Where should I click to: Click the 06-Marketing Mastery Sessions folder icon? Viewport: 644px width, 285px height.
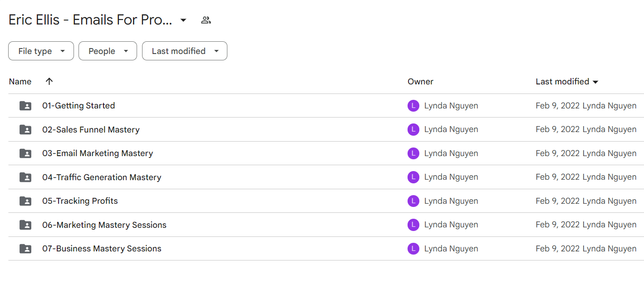(x=25, y=225)
